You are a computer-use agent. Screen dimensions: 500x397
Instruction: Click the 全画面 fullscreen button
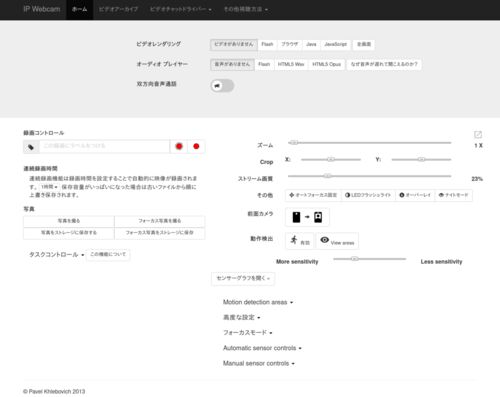click(x=364, y=44)
